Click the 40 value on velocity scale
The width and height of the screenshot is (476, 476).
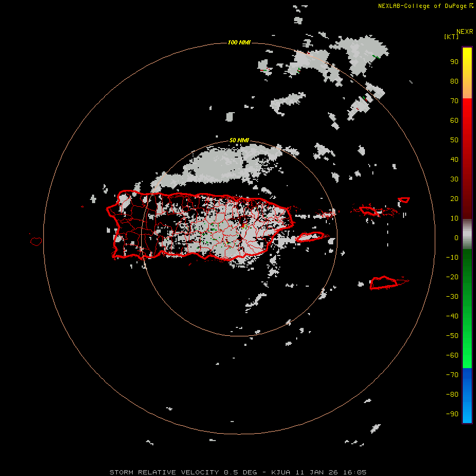(454, 160)
